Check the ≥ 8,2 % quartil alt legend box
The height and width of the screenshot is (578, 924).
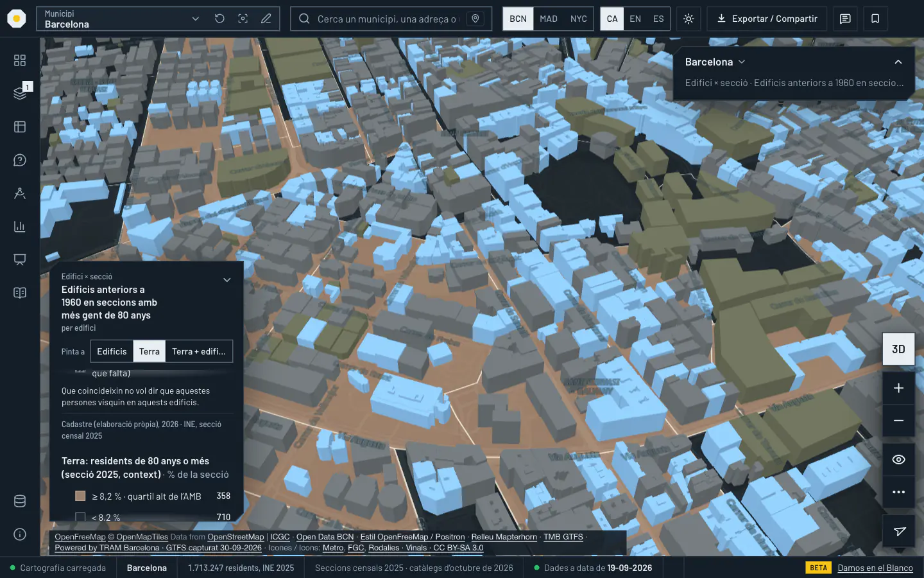pyautogui.click(x=80, y=496)
